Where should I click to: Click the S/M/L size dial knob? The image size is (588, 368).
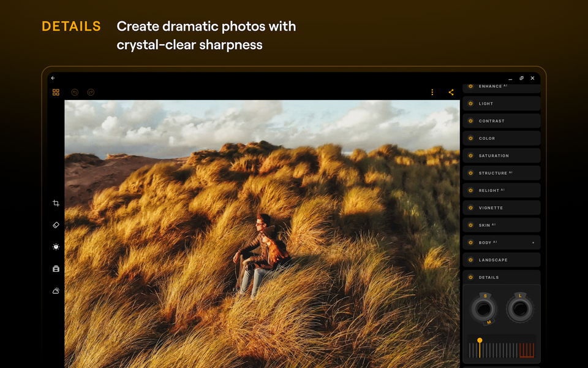tap(484, 309)
